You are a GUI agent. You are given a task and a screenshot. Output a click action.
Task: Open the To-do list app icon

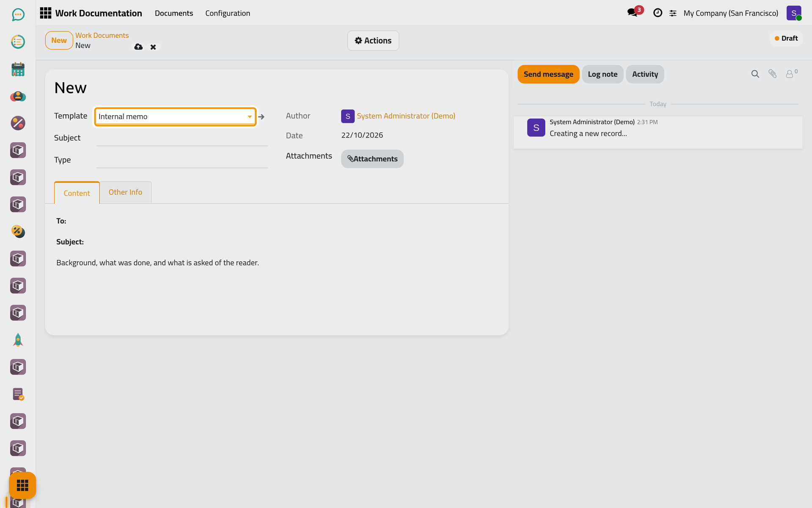pyautogui.click(x=18, y=42)
